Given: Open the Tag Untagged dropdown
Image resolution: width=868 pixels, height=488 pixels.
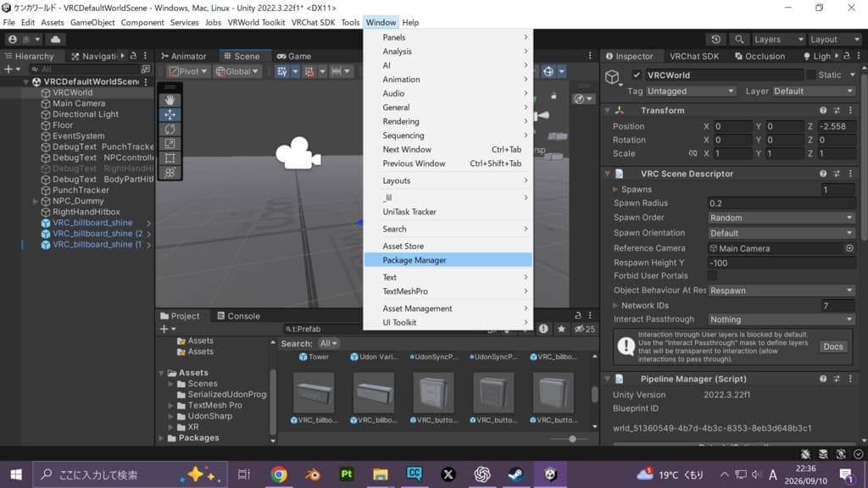Looking at the screenshot, I should click(690, 91).
